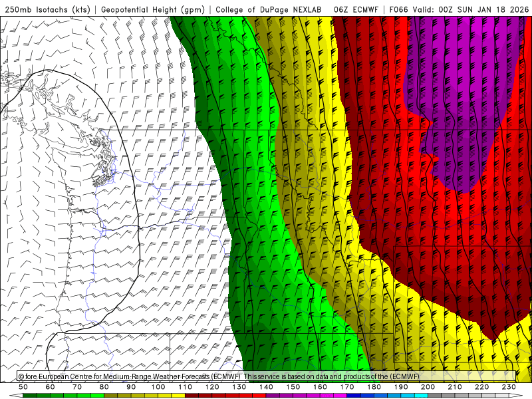Image resolution: width=532 pixels, height=399 pixels.
Task: Click the 220 value on the color scale
Action: click(482, 387)
